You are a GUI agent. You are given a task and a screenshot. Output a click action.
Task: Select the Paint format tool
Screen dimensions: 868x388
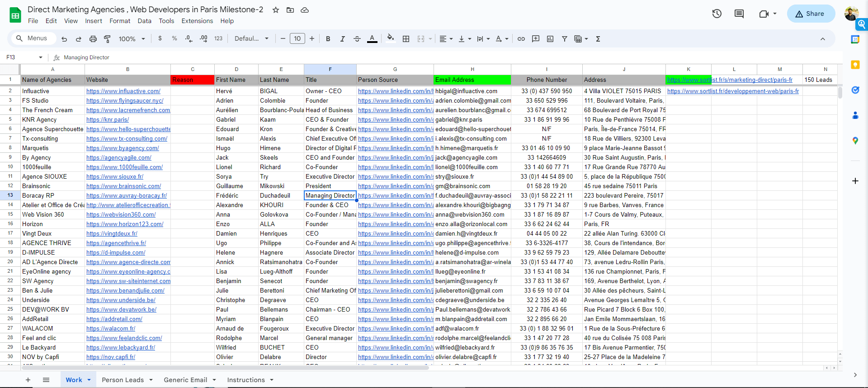pos(107,39)
